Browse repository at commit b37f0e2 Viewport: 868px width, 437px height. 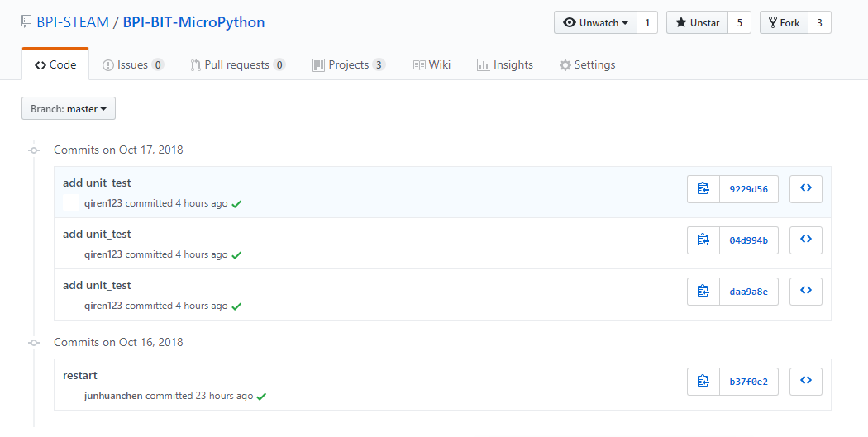[805, 382]
